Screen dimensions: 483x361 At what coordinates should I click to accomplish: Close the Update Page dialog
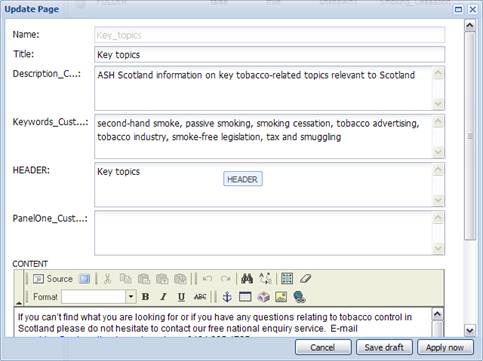473,9
